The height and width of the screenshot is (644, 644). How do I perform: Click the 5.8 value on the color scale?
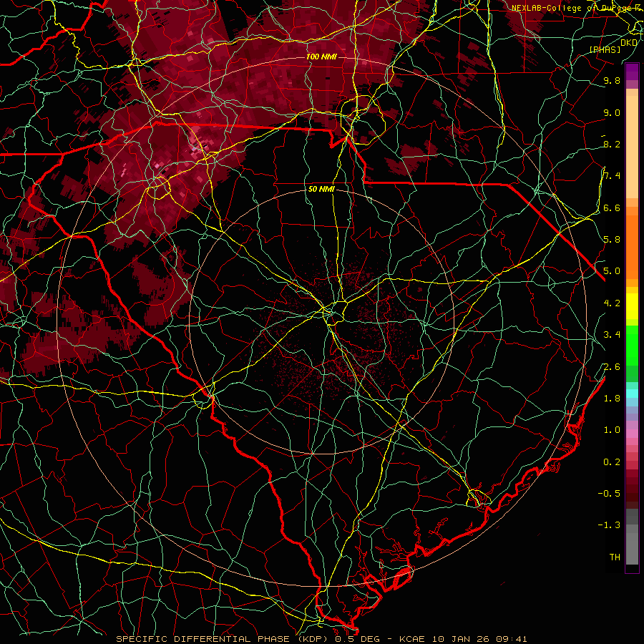[612, 240]
